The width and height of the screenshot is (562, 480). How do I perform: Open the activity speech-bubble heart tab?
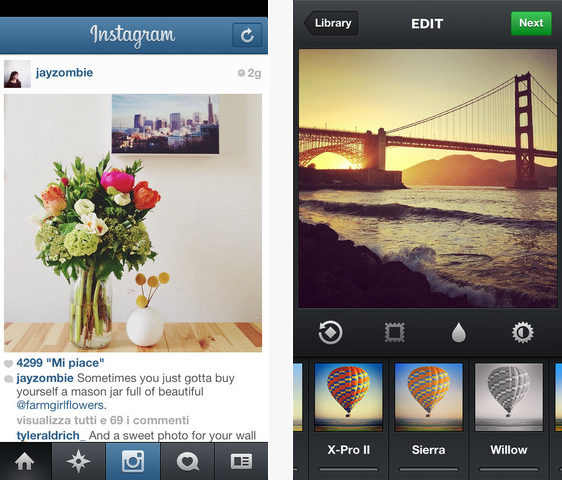pos(187,461)
